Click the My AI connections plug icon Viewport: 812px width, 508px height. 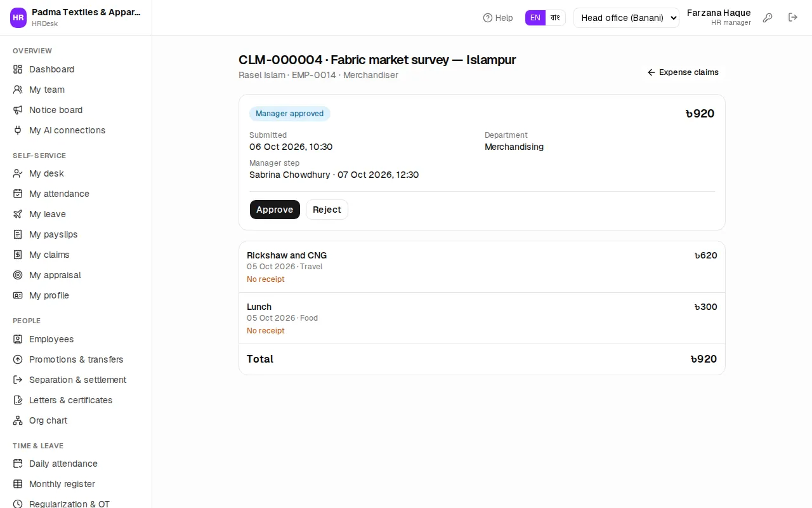[x=18, y=130]
